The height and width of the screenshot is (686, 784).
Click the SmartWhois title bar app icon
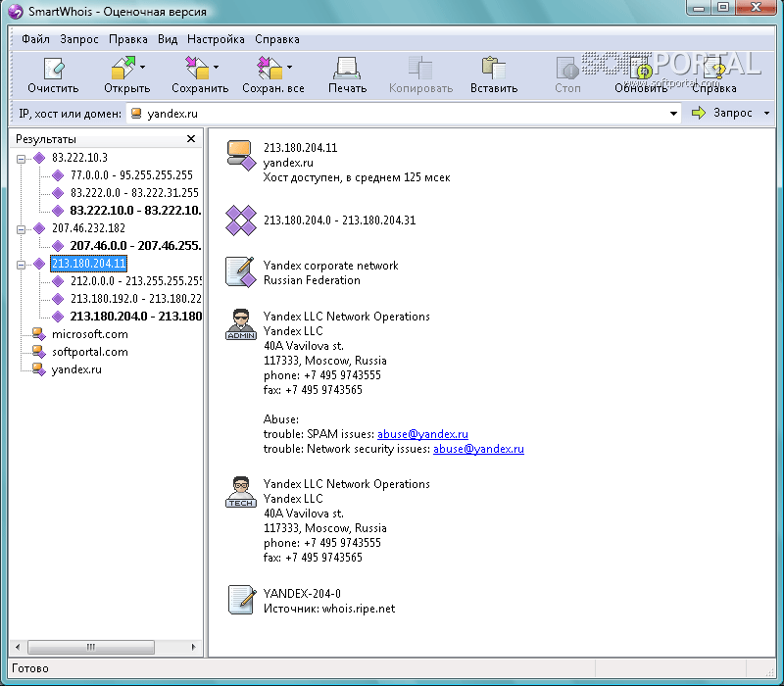point(16,11)
